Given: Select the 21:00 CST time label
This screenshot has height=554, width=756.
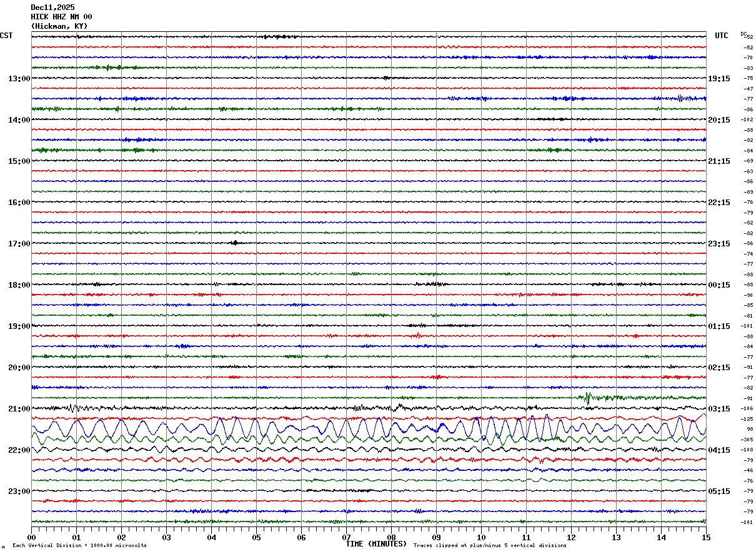Looking at the screenshot, I should pos(19,409).
